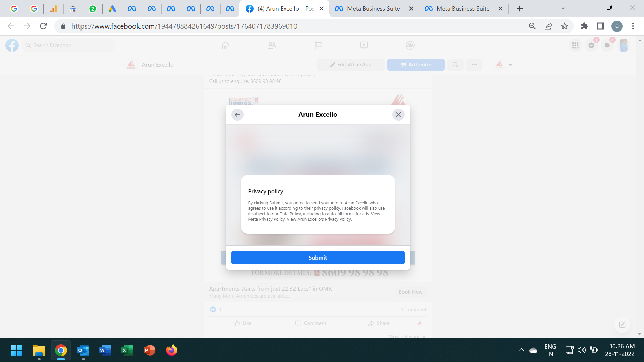Reload the current page
644x362 pixels.
pos(43,26)
